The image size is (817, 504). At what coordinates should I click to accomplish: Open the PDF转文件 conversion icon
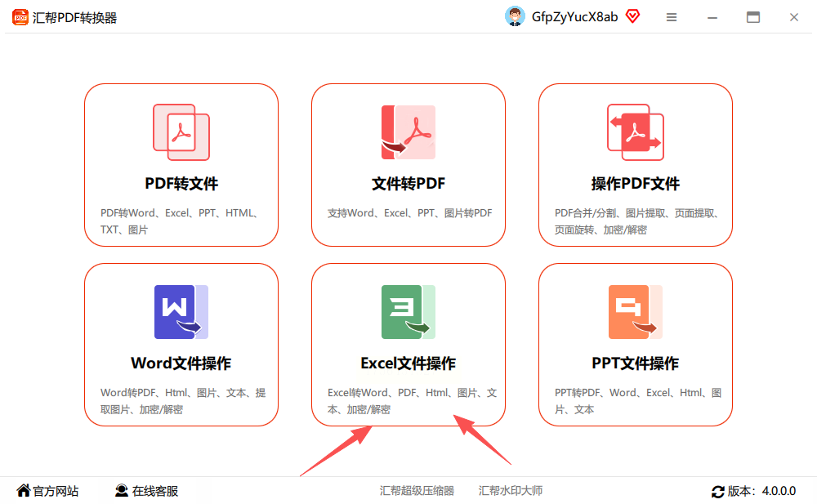click(181, 132)
